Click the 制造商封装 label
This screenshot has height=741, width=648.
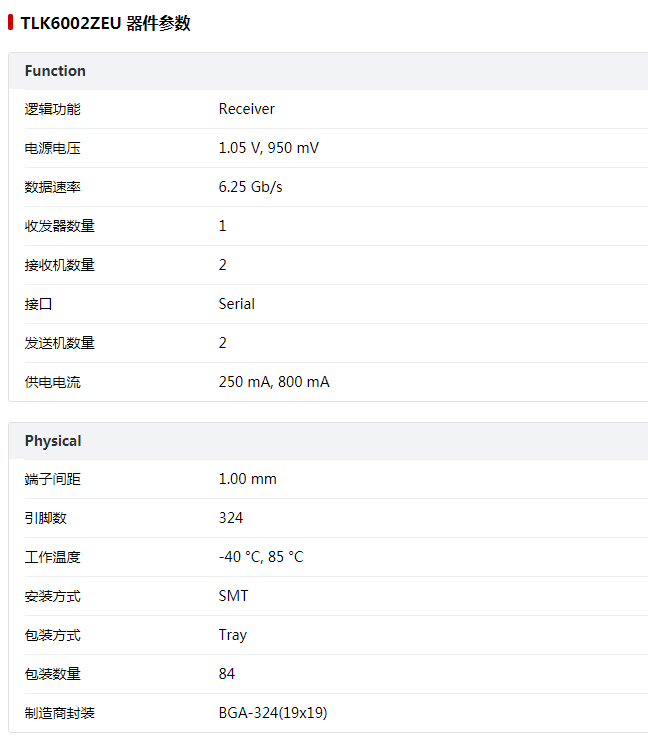[60, 713]
